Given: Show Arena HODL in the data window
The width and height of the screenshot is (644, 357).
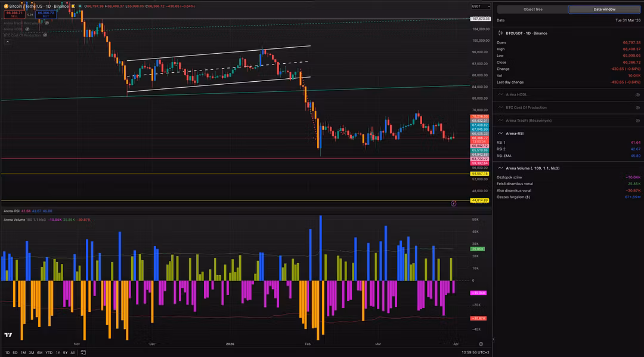Looking at the screenshot, I should (637, 94).
